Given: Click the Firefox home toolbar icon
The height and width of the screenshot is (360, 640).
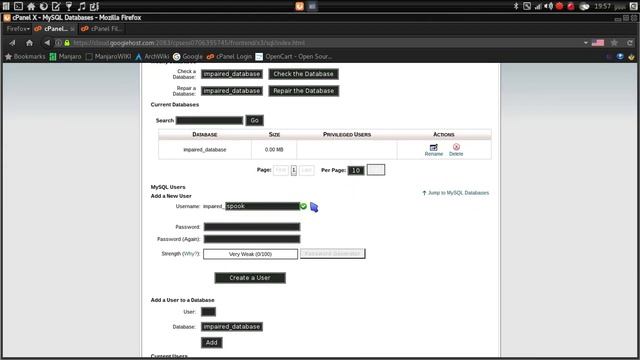Looking at the screenshot, I should pos(29,43).
